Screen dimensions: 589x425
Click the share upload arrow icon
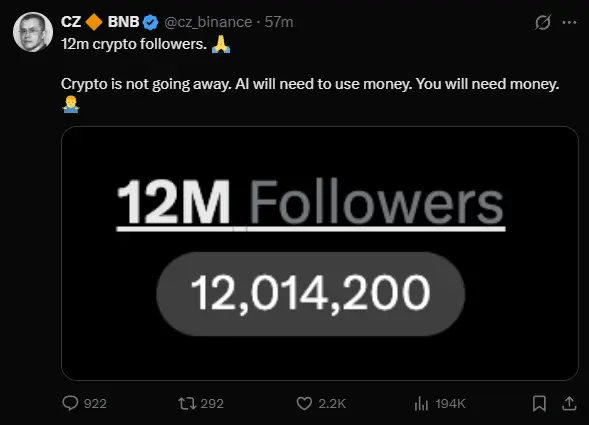(569, 403)
